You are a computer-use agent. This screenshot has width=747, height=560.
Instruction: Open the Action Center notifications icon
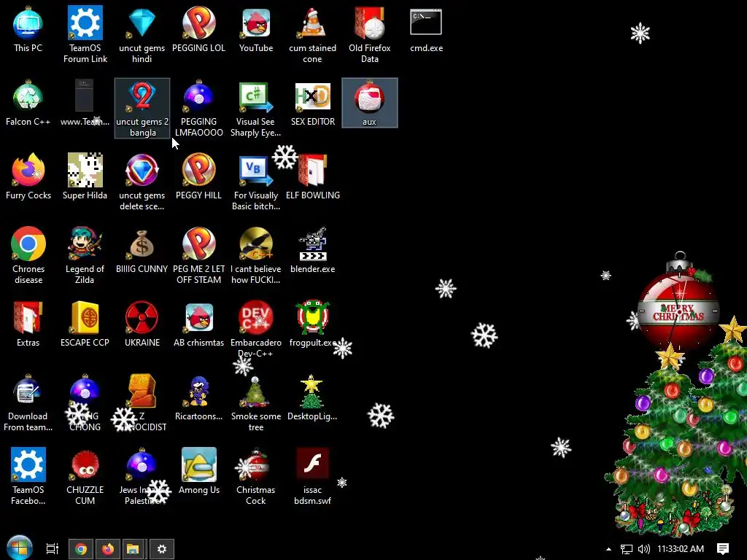tap(723, 549)
